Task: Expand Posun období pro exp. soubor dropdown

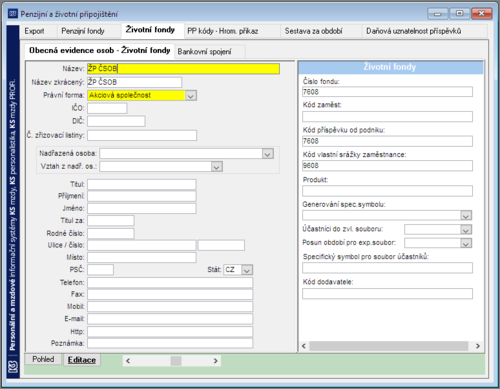Action: coord(466,244)
